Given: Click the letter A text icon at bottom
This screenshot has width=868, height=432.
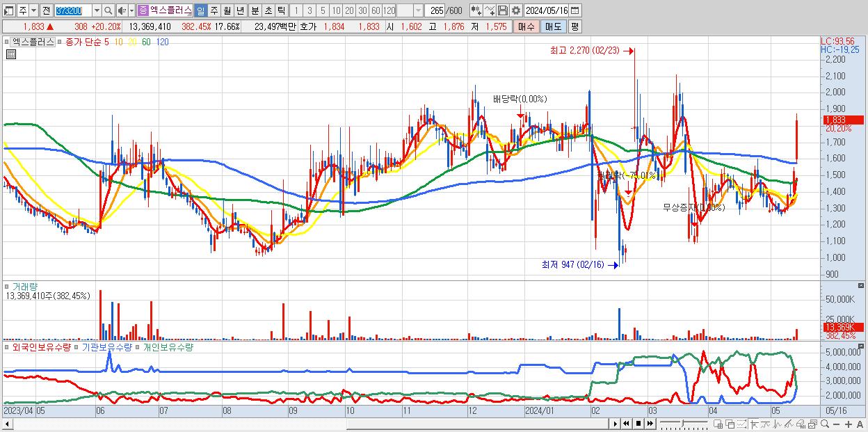Looking at the screenshot, I should [860, 424].
